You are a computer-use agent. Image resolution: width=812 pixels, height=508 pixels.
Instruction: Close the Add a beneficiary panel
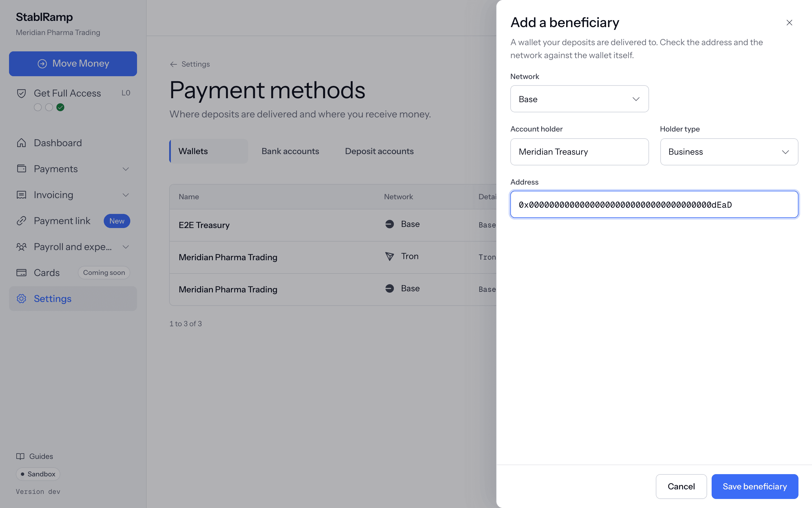pyautogui.click(x=789, y=23)
